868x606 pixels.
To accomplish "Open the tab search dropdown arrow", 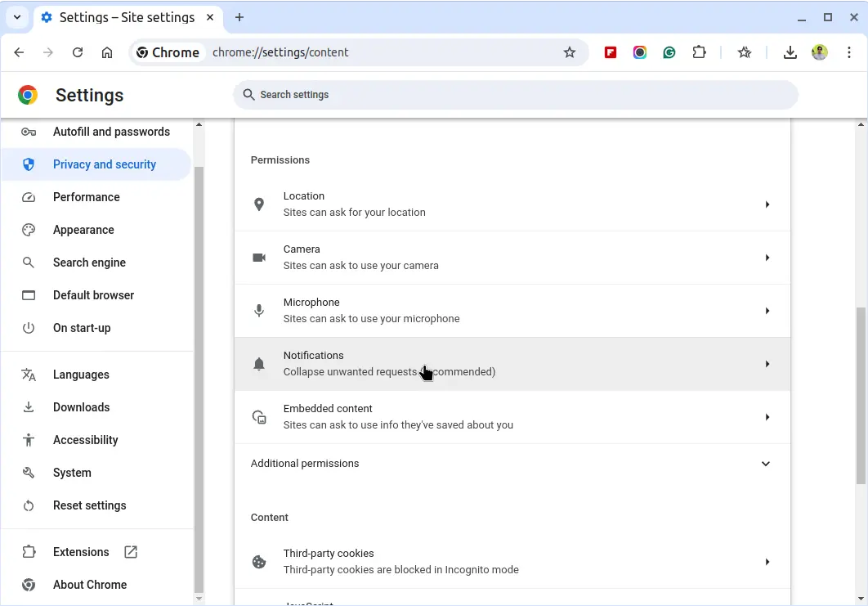I will click(x=17, y=17).
